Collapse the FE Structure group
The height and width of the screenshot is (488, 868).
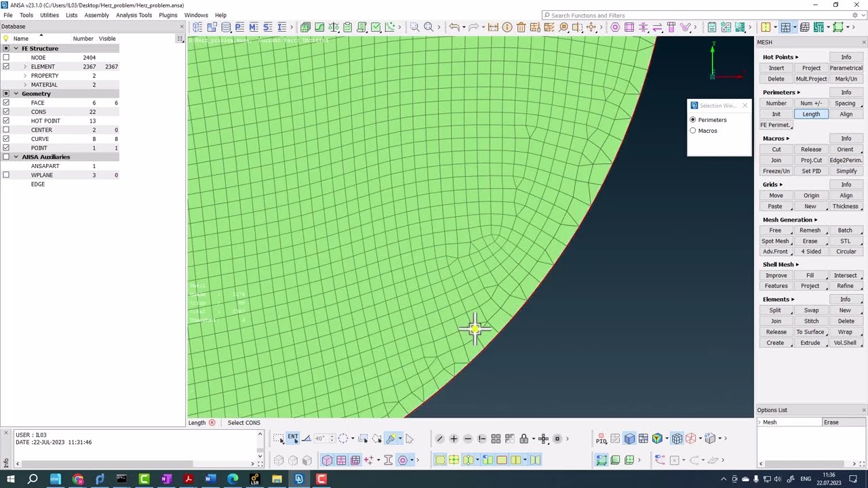(x=16, y=49)
